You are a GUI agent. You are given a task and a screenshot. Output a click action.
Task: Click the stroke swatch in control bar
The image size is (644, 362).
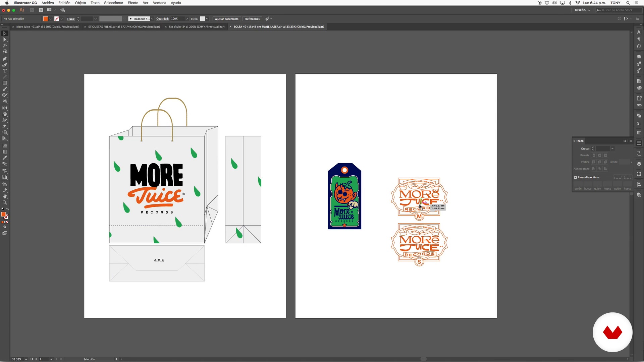[57, 19]
